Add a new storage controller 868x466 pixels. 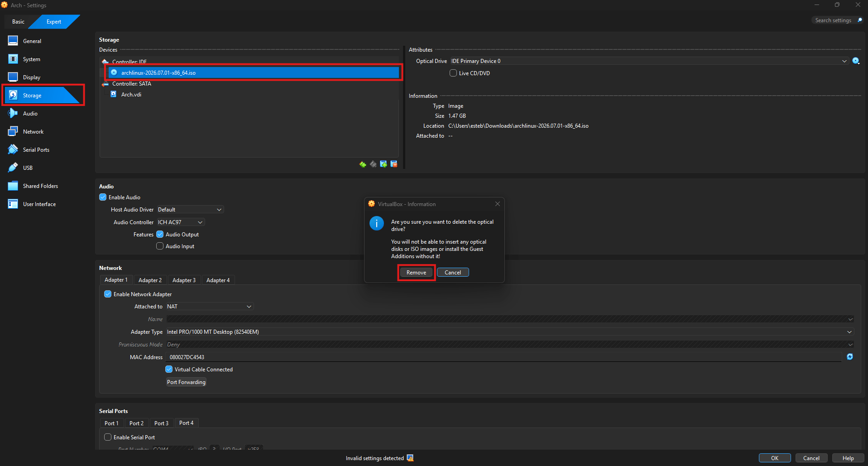coord(363,164)
